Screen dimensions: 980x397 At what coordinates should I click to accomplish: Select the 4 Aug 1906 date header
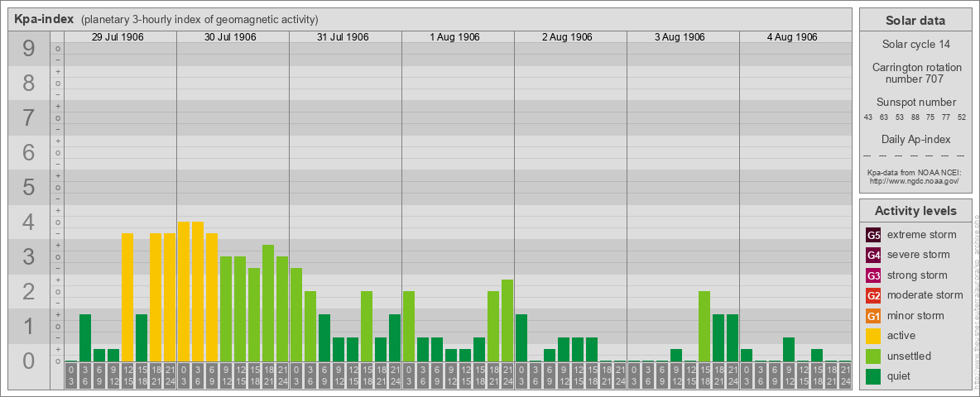click(x=792, y=37)
